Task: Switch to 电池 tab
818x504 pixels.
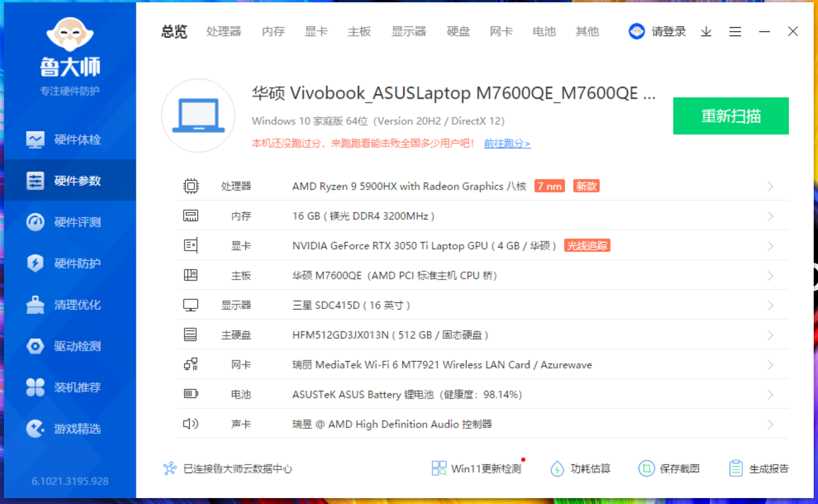Action: [x=544, y=32]
